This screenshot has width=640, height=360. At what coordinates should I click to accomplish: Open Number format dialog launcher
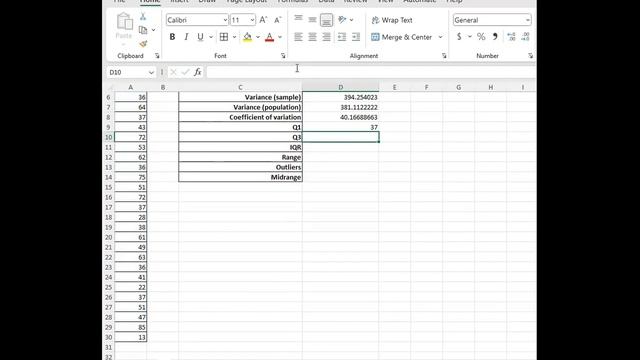click(x=530, y=56)
